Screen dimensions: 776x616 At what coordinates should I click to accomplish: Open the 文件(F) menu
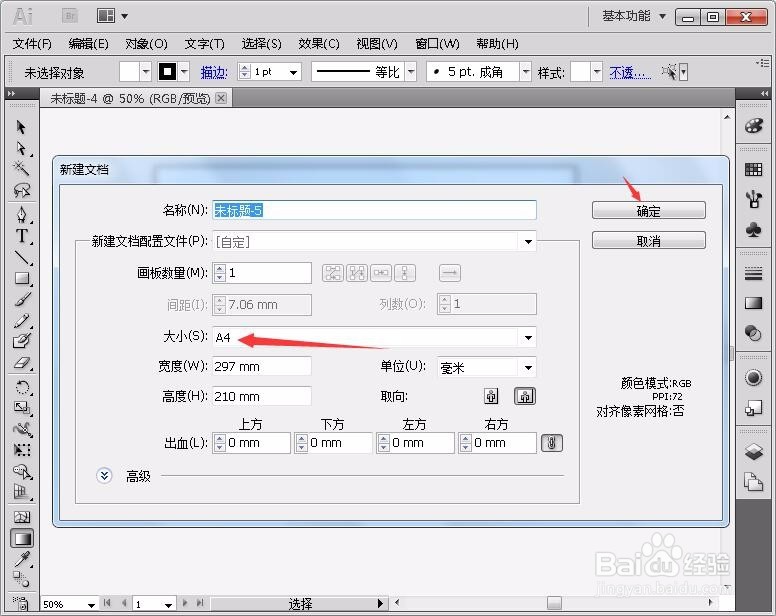coord(32,44)
